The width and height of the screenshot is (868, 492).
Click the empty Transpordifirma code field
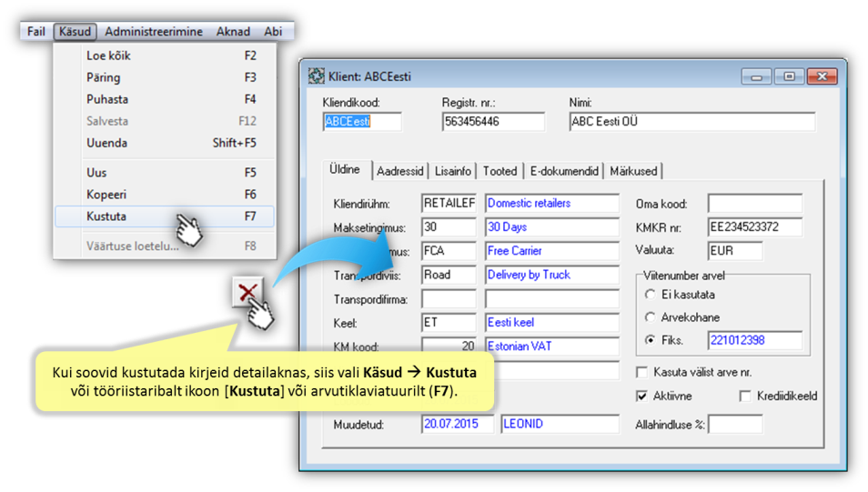point(449,299)
